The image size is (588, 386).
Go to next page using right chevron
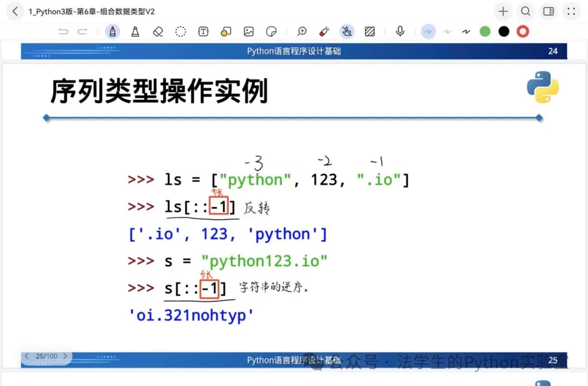coord(65,356)
